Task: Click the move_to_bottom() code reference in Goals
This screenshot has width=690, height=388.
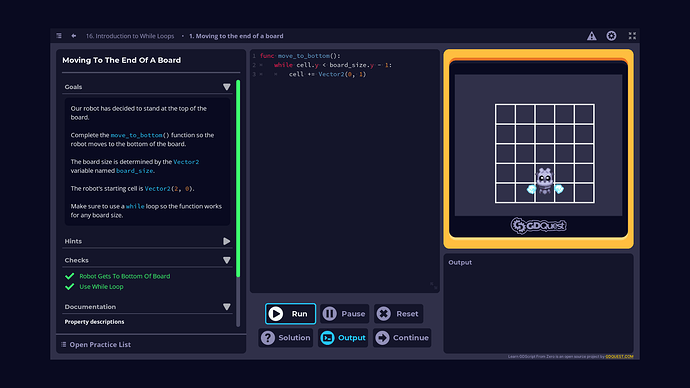Action: tap(140, 135)
